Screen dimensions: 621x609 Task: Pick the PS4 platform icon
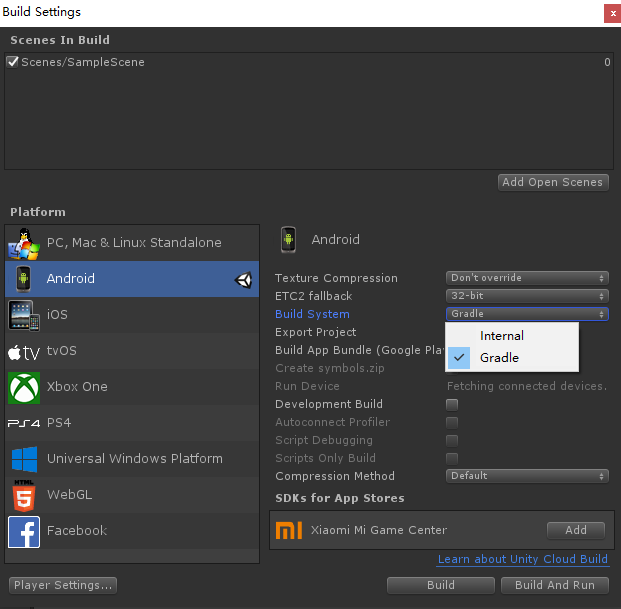coord(24,423)
